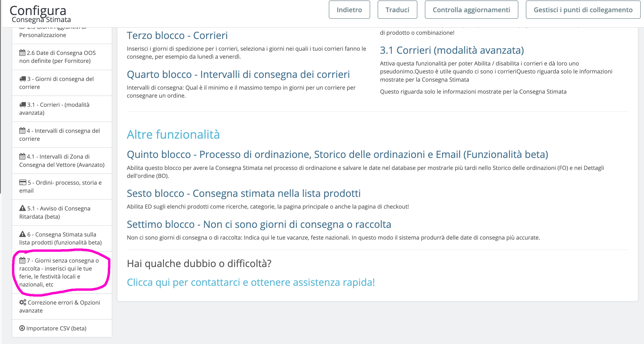Click calendar icon beside 4.1 - Intervalli di Zona
Viewport: 644px width, 344px height.
pyautogui.click(x=22, y=156)
